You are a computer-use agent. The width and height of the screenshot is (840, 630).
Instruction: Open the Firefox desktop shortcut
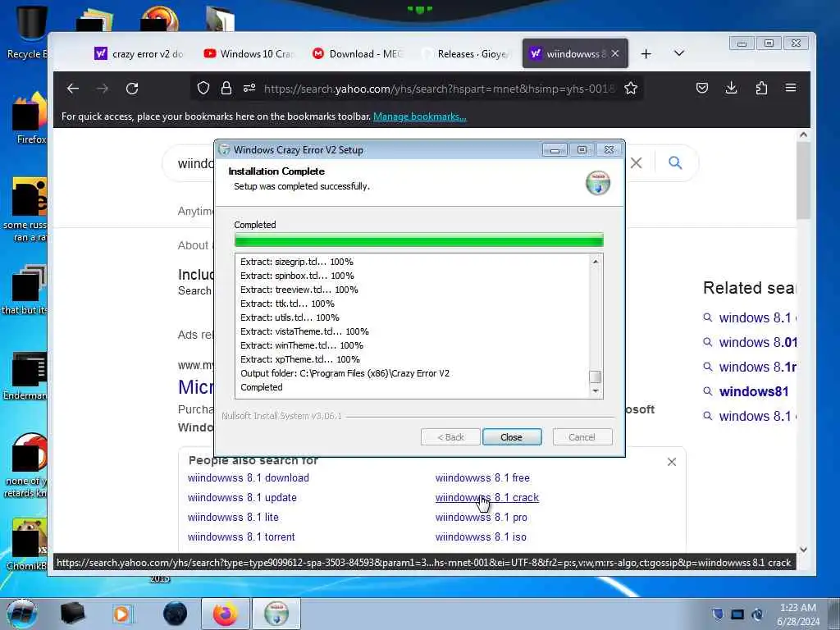click(x=30, y=119)
